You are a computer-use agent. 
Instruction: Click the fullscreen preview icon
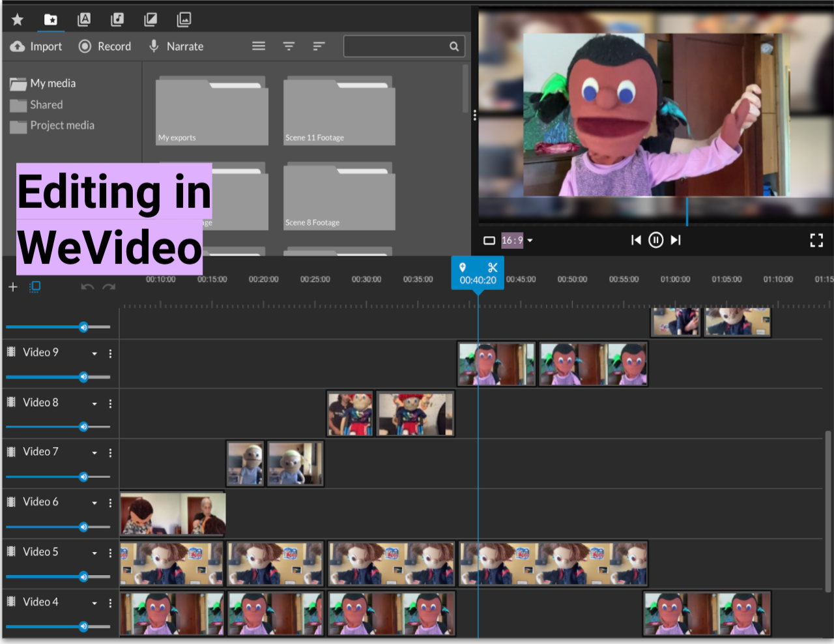[x=816, y=241]
